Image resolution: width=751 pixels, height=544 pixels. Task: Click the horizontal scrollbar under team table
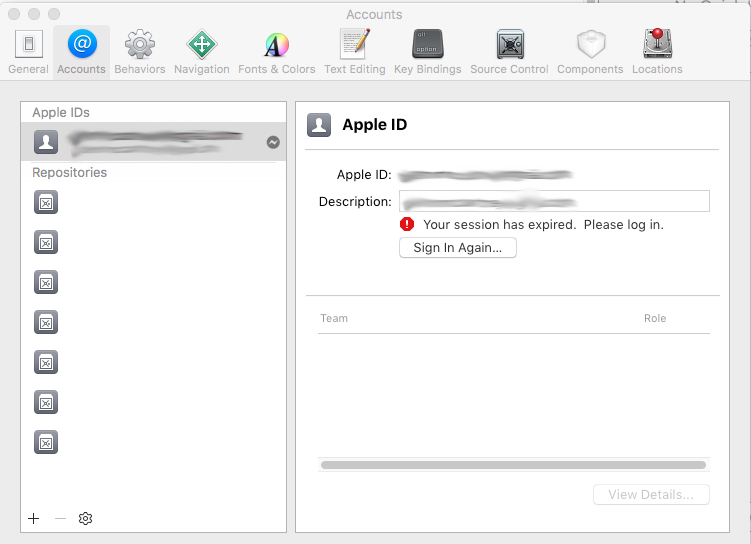click(x=513, y=465)
